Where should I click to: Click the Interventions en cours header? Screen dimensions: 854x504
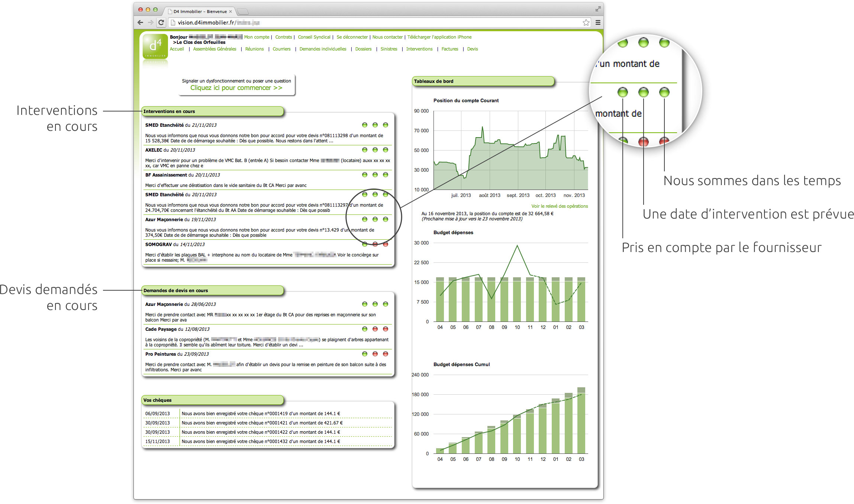(212, 111)
